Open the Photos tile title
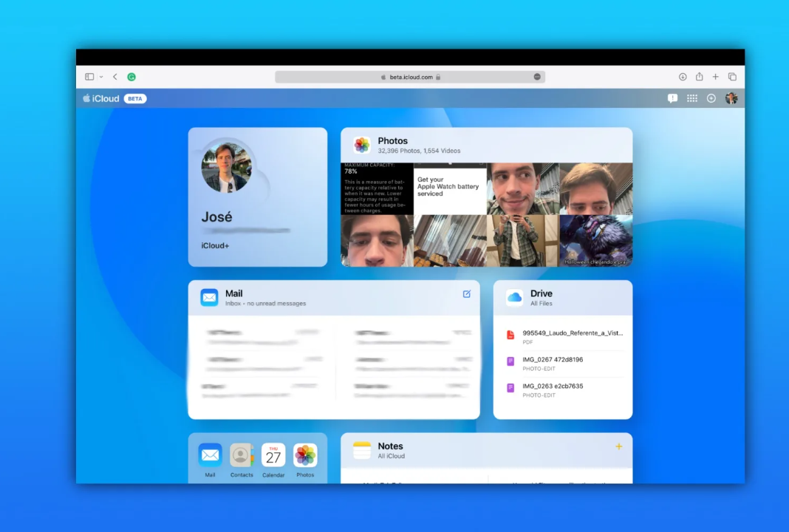The width and height of the screenshot is (789, 532). coord(392,141)
